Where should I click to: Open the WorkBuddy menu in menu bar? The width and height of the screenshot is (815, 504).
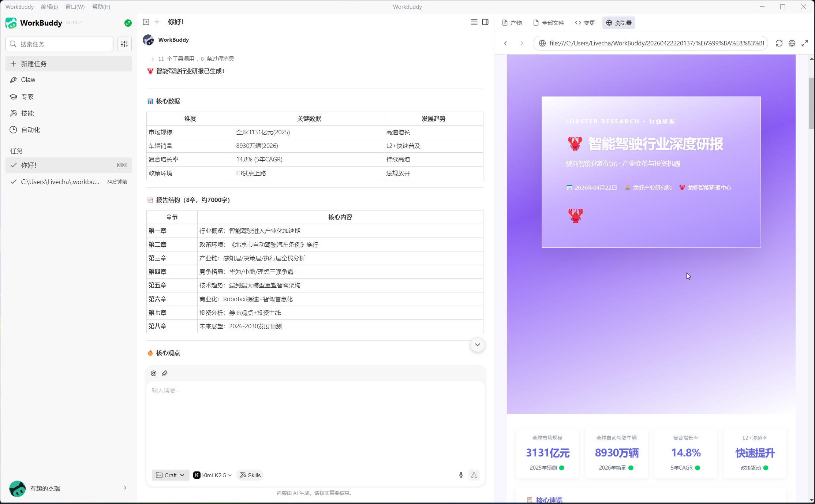[19, 7]
